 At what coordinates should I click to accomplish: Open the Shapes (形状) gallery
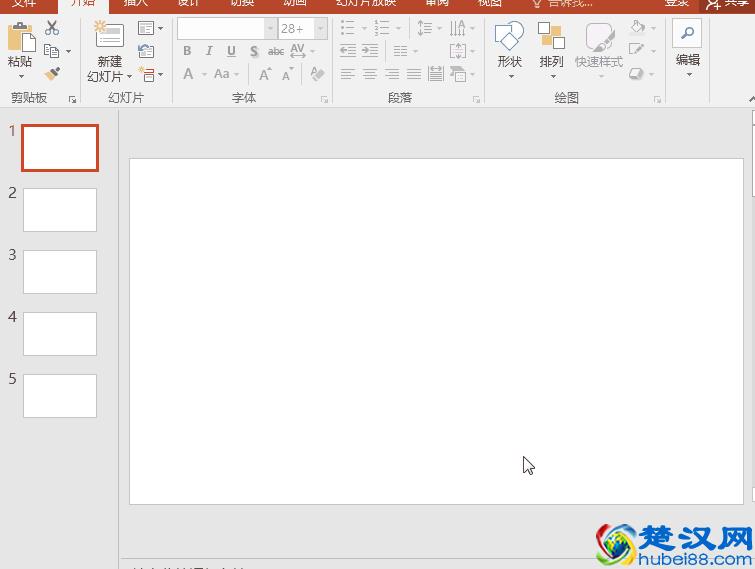[510, 39]
